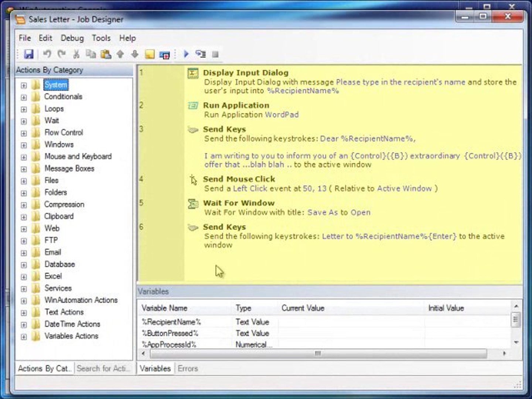This screenshot has width=532, height=399.
Task: Select the Display Input Dialog action icon
Action: point(193,74)
